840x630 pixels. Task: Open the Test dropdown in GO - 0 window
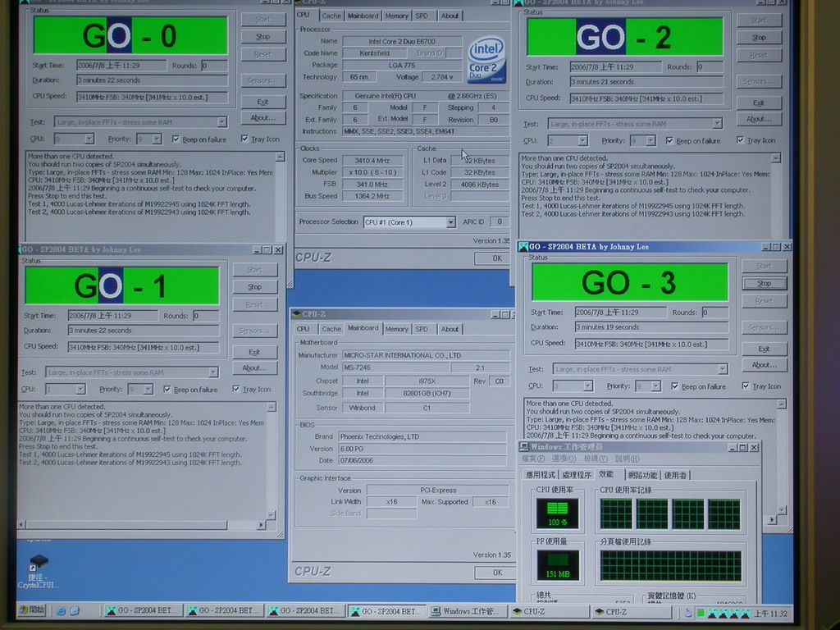pyautogui.click(x=221, y=122)
